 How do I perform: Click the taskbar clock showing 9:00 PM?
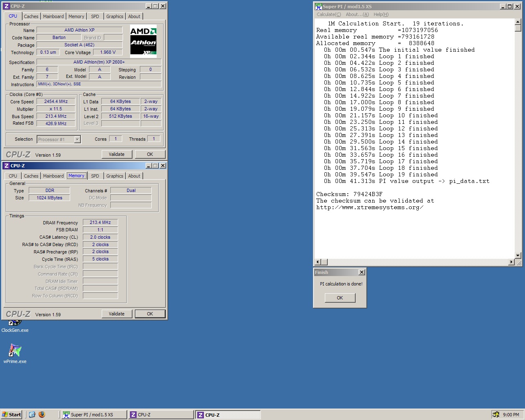(x=511, y=415)
